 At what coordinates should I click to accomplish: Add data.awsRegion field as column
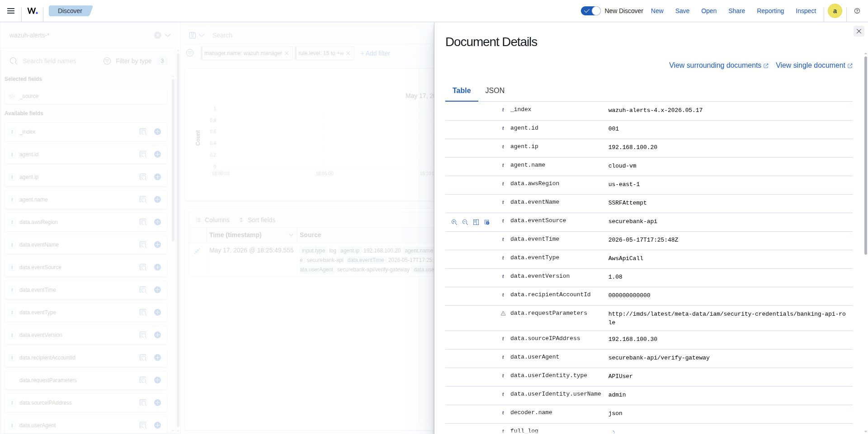click(x=157, y=222)
